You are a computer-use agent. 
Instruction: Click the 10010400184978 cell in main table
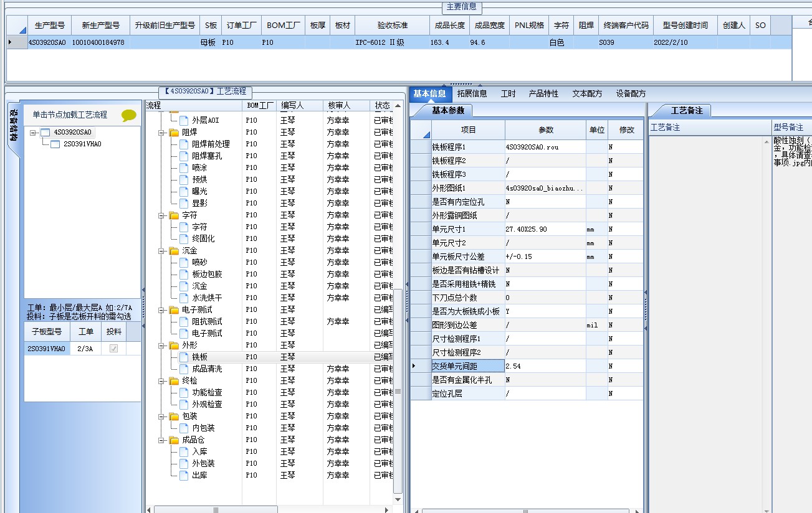point(100,42)
